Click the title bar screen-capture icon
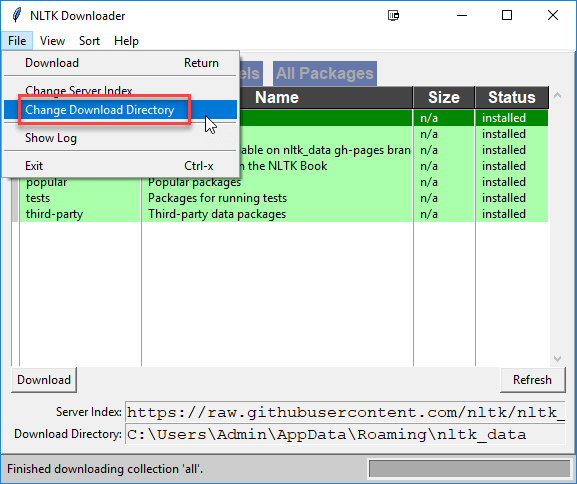577x484 pixels. click(393, 15)
